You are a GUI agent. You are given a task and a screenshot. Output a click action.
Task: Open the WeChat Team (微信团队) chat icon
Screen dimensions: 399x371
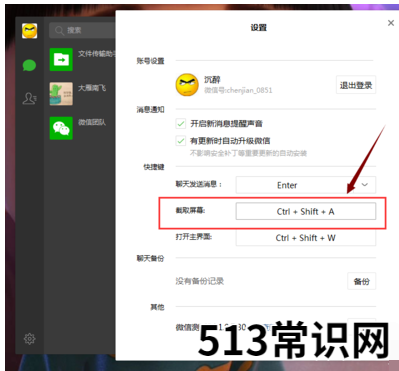(x=61, y=128)
